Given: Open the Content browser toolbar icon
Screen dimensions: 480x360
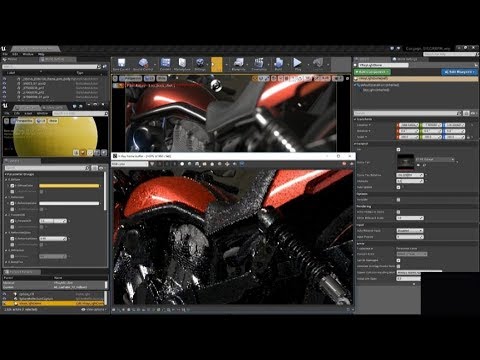Looking at the screenshot, I should (165, 63).
